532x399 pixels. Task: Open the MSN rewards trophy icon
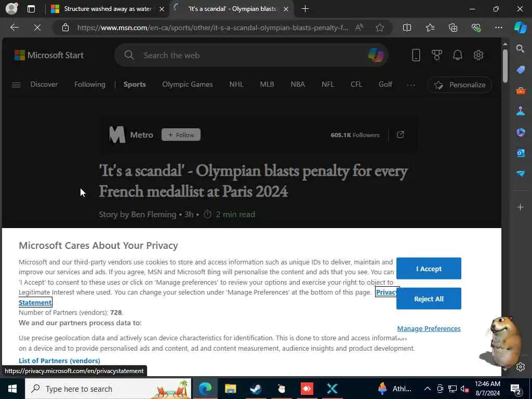pyautogui.click(x=436, y=55)
